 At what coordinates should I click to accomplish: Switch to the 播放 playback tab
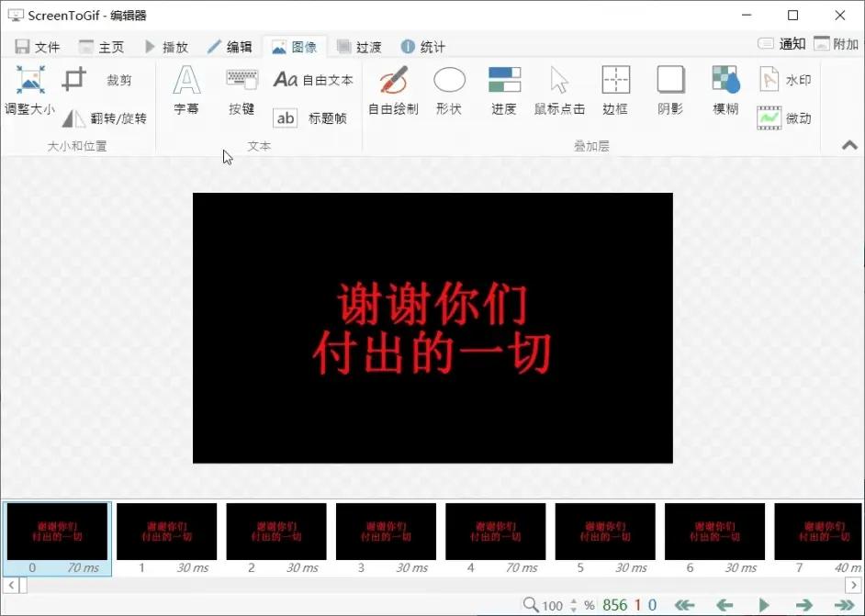click(166, 47)
